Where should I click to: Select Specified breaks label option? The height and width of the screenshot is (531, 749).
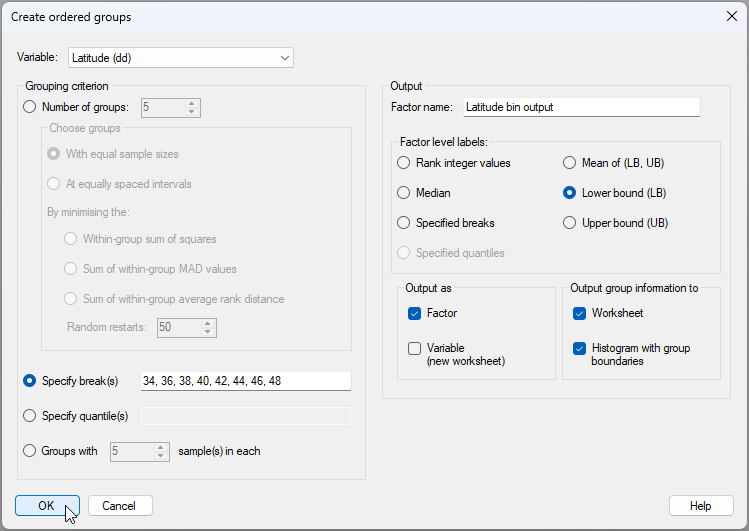pyautogui.click(x=404, y=223)
